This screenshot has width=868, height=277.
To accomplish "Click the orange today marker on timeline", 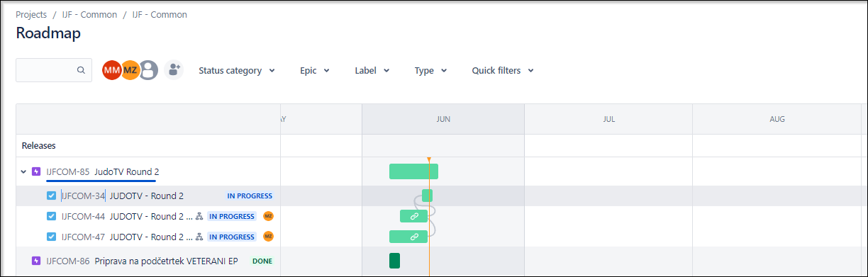I will point(429,159).
